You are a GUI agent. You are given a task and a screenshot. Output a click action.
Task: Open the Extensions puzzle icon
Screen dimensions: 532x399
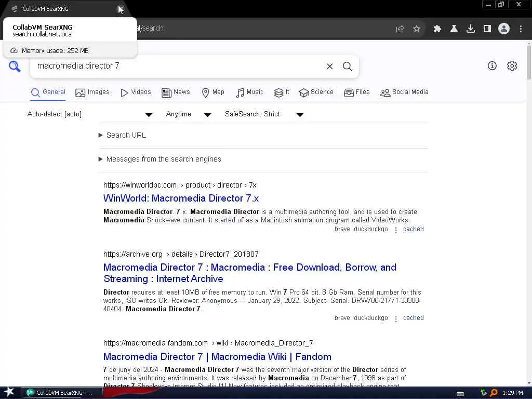437,29
